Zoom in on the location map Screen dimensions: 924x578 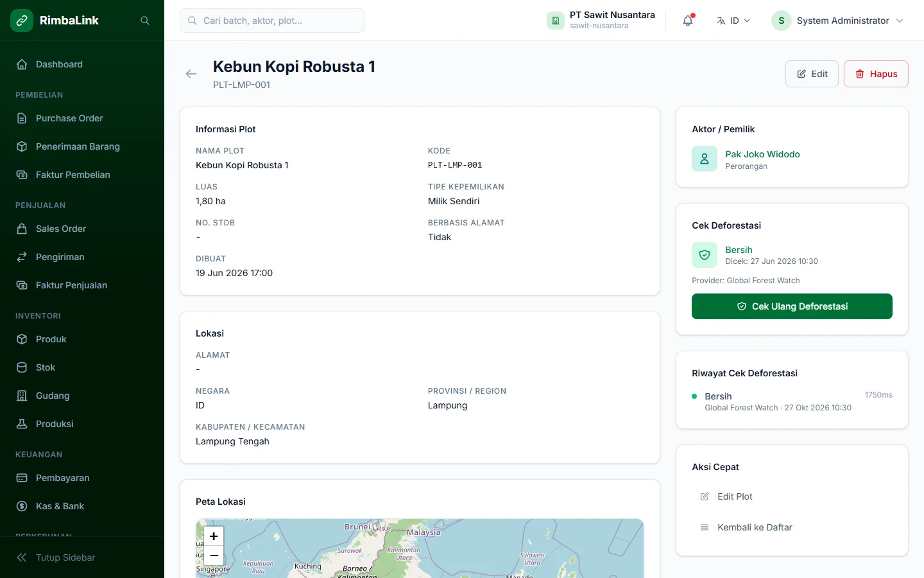coord(214,536)
